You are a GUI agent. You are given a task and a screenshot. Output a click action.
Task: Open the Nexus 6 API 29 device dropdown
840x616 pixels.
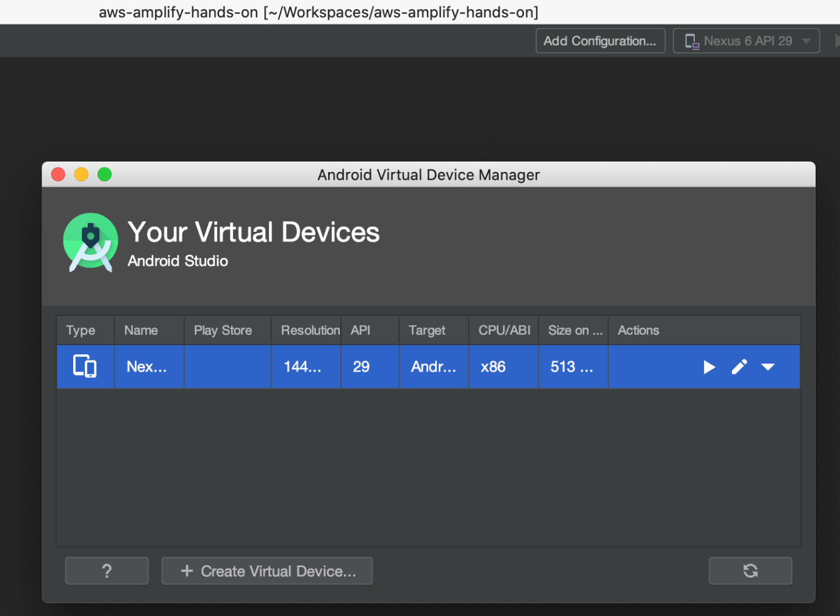746,41
